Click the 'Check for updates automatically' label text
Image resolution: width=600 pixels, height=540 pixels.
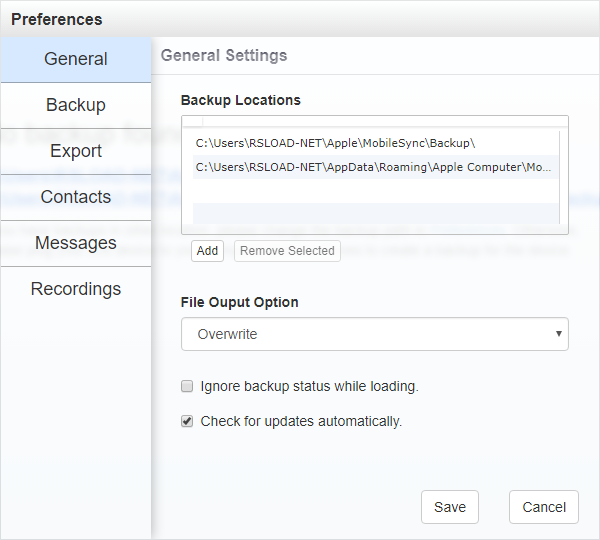301,421
